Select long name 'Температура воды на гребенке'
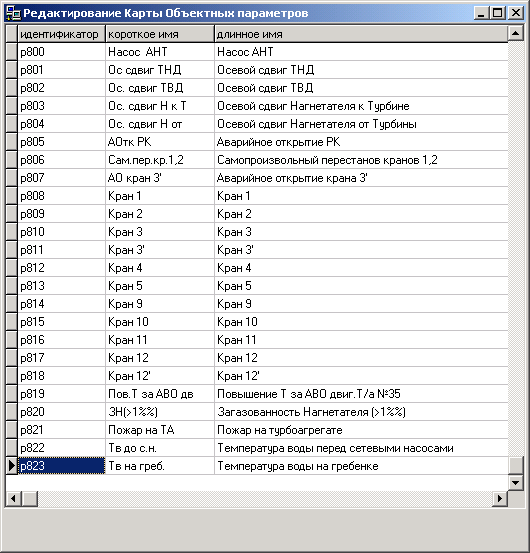The width and height of the screenshot is (530, 553). tap(361, 466)
